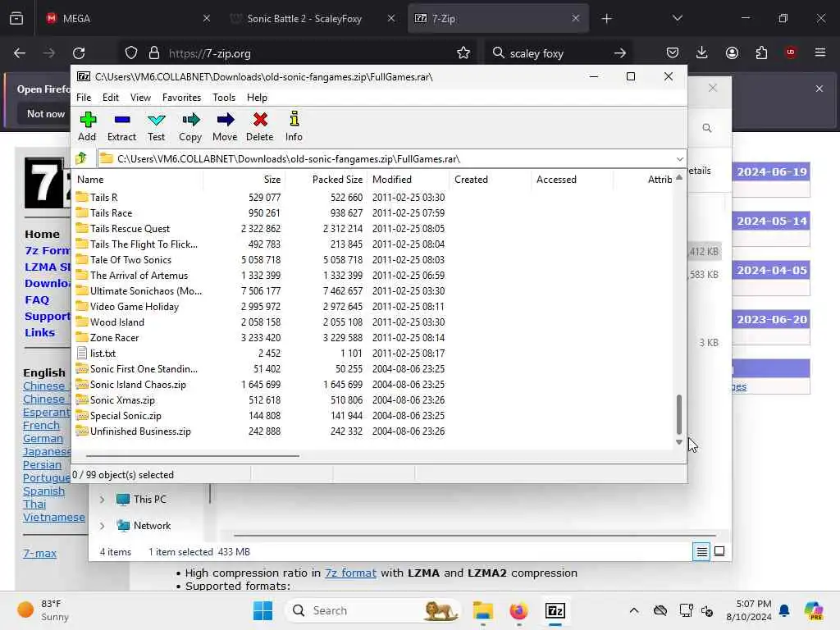840x630 pixels.
Task: Switch to Sonic Battle 2 - ScaleyFoxy tab
Action: point(313,18)
